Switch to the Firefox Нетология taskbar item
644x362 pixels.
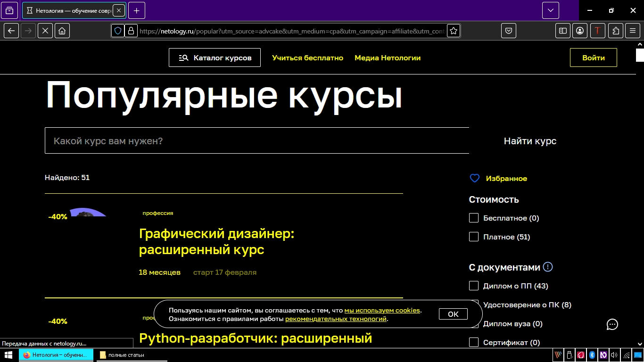point(56,355)
